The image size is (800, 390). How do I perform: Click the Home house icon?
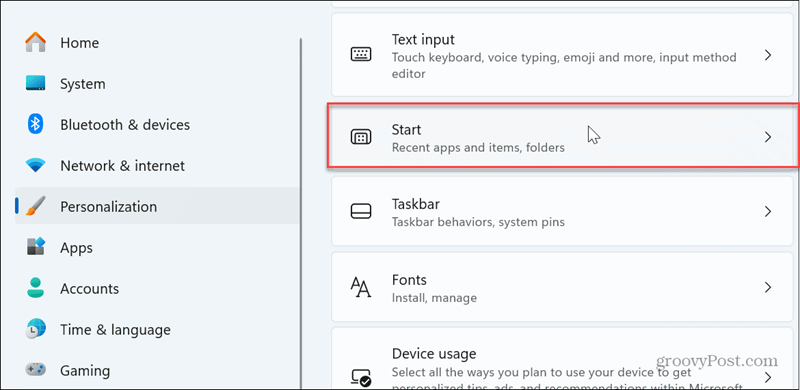[x=36, y=42]
